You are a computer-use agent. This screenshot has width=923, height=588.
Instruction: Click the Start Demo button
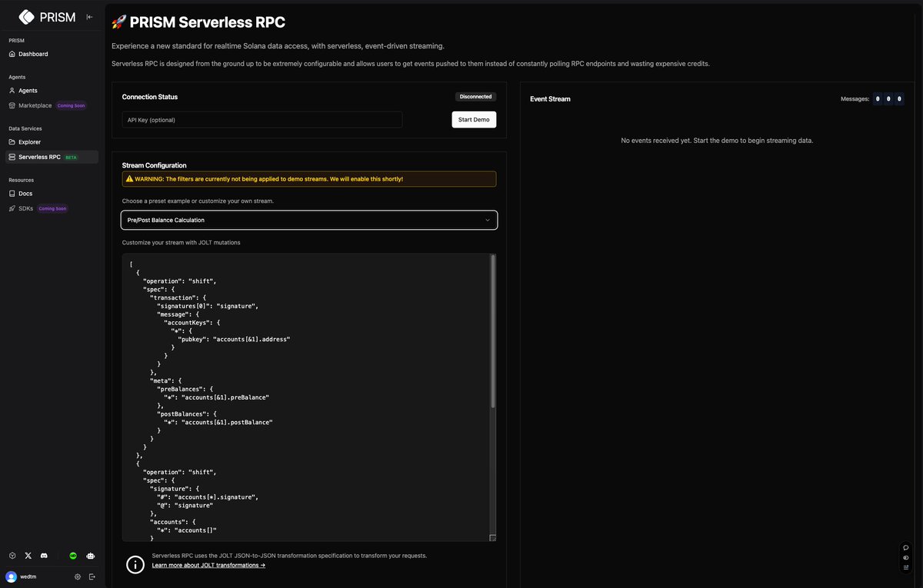tap(474, 120)
